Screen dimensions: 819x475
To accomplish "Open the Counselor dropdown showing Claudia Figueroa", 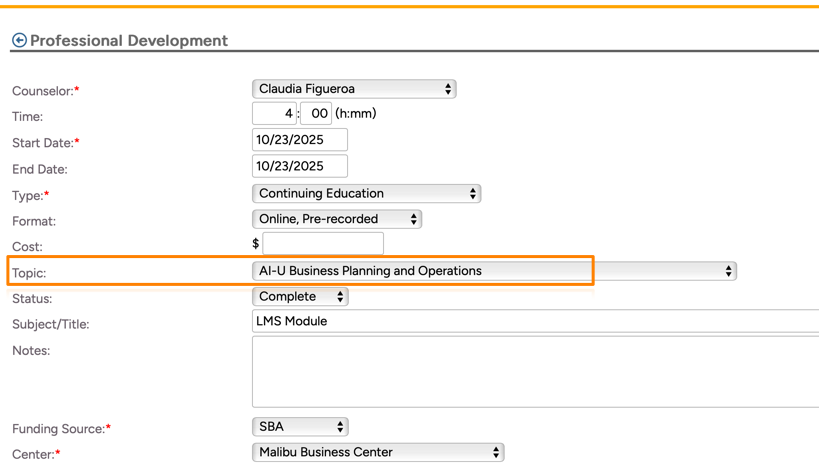I will pyautogui.click(x=354, y=89).
